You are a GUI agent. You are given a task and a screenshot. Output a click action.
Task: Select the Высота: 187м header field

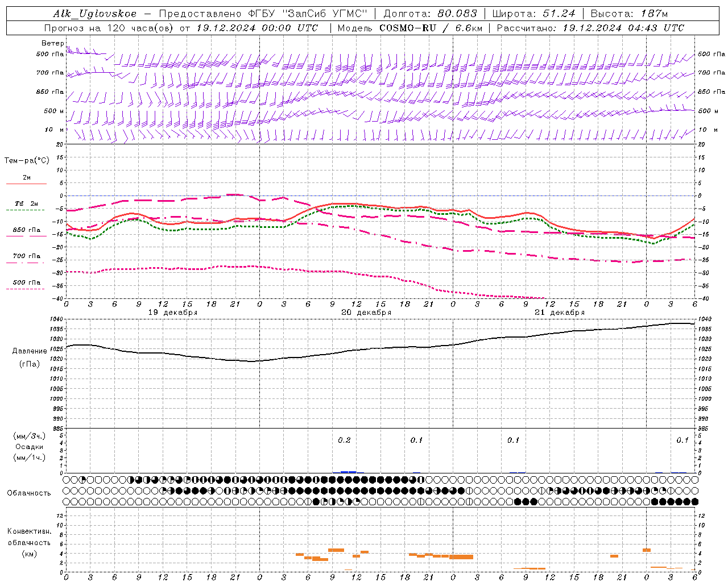click(629, 14)
